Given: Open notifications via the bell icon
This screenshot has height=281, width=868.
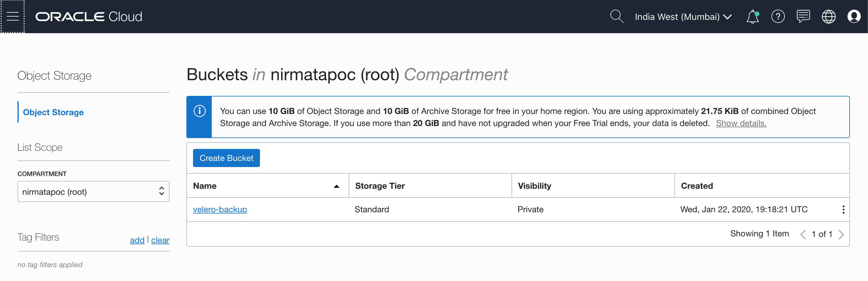Looking at the screenshot, I should click(x=752, y=16).
